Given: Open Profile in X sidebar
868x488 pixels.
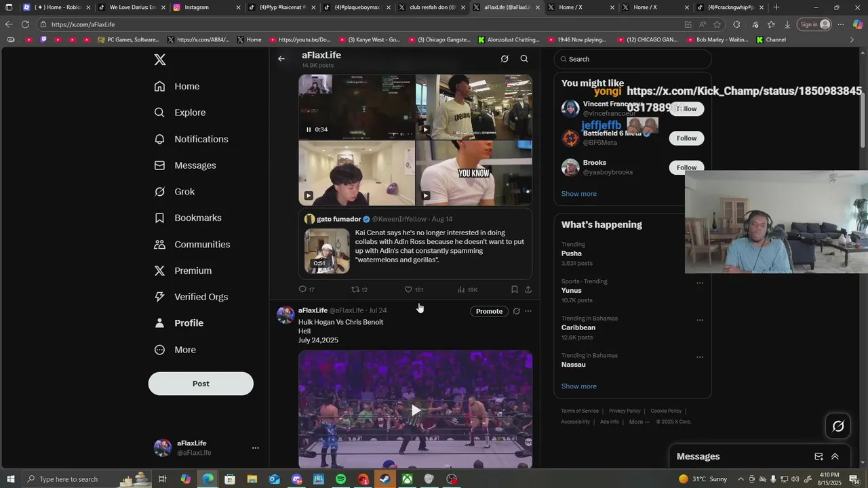Looking at the screenshot, I should tap(179, 323).
